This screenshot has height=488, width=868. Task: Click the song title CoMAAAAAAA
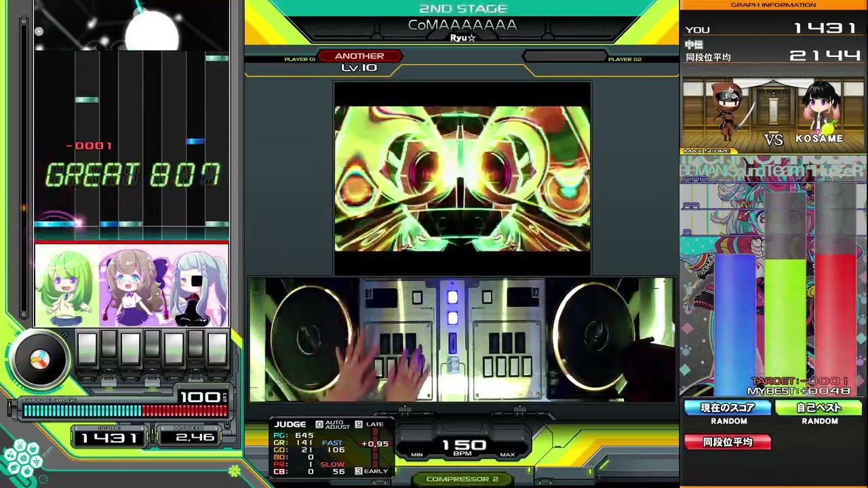(x=462, y=25)
